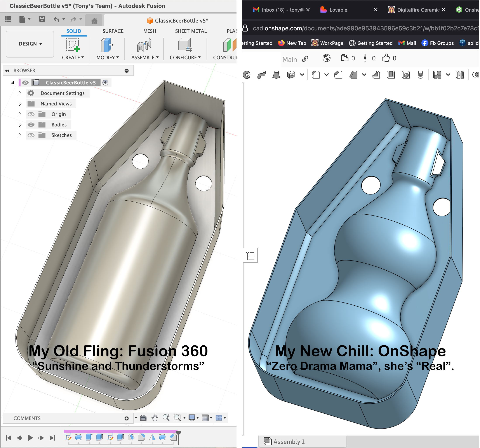Screen dimensions: 480x448
Task: Click the Create Sketch icon
Action: (x=73, y=45)
